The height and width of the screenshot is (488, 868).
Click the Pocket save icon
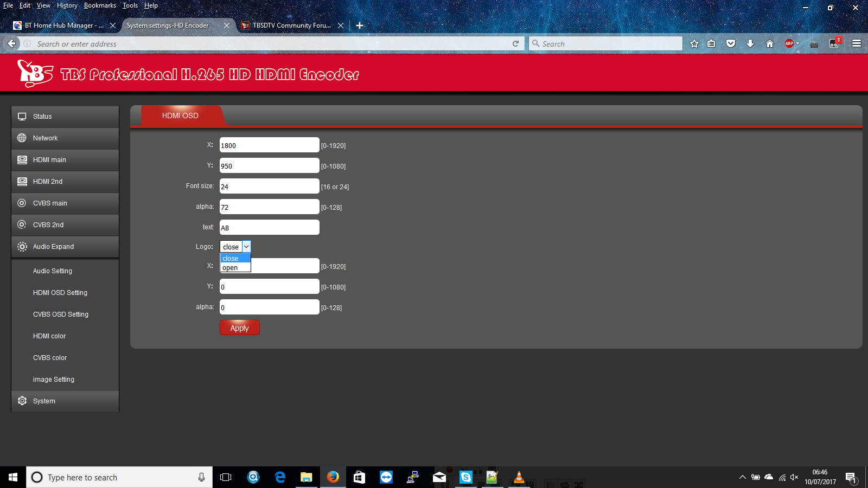(731, 44)
